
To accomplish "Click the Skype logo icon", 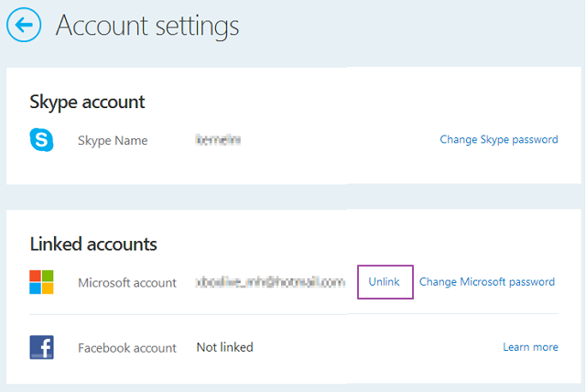I will pos(41,140).
